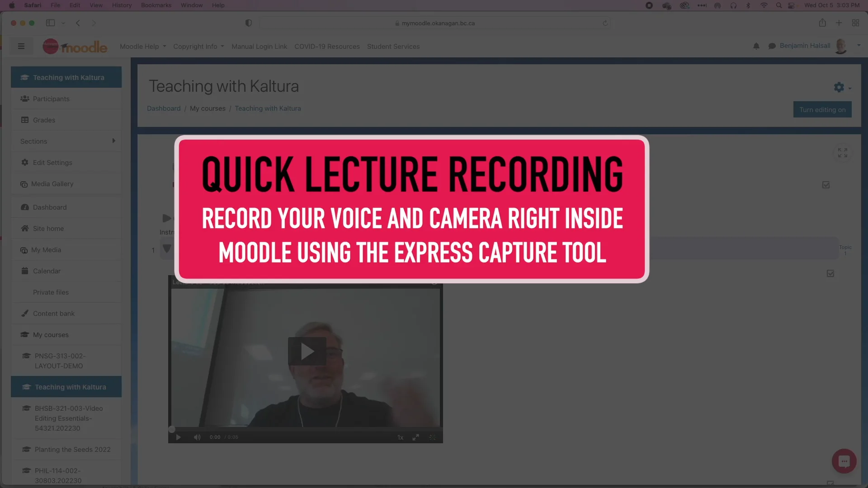Click Student Services in the navigation bar
This screenshot has width=868, height=488.
(393, 46)
